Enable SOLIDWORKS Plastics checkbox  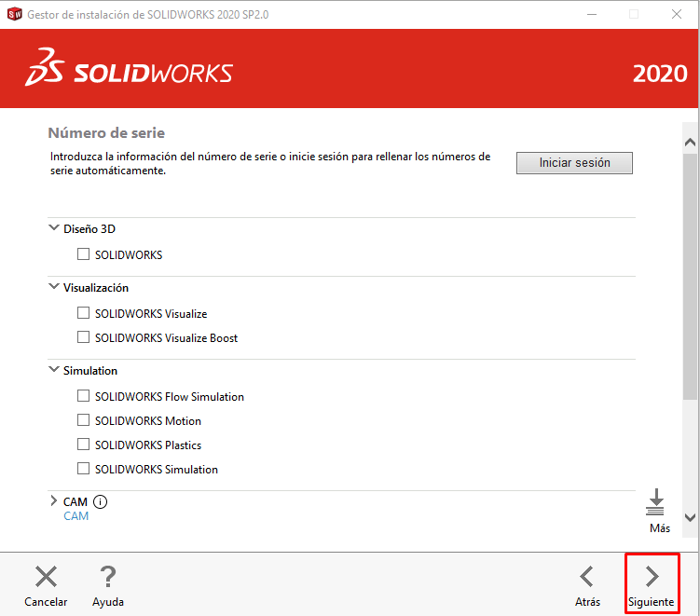pos(84,445)
